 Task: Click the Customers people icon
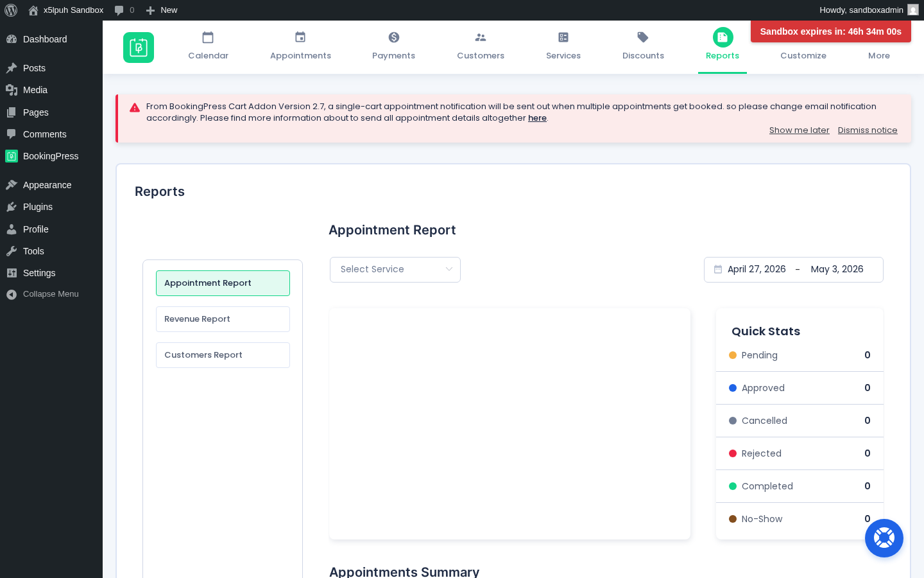click(481, 37)
